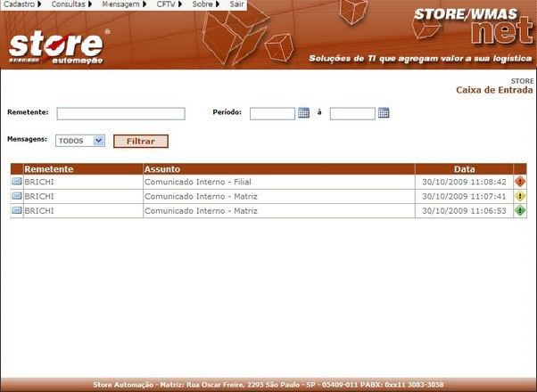Click envelope icon of the 11:07:41 message
Image resolution: width=537 pixels, height=392 pixels.
(x=17, y=196)
